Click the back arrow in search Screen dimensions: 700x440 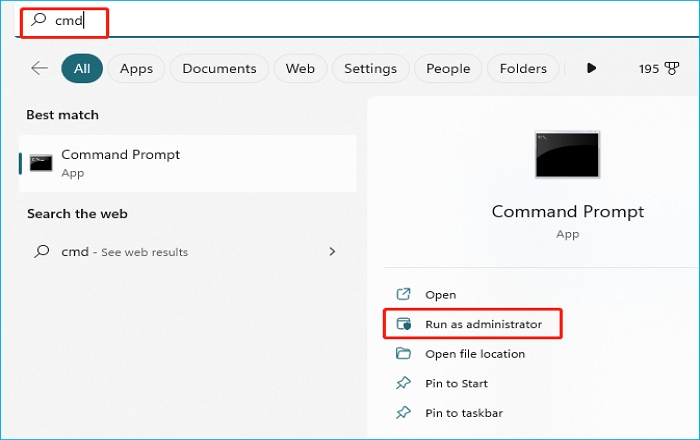pyautogui.click(x=39, y=68)
